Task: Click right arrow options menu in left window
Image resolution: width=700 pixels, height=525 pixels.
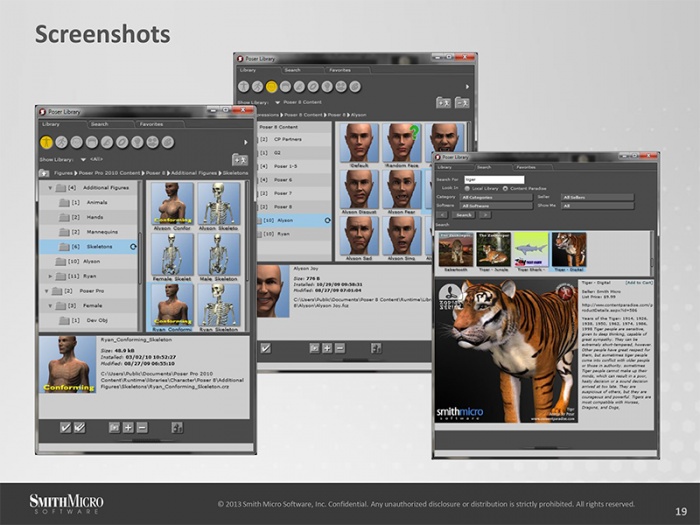Action: [x=246, y=142]
